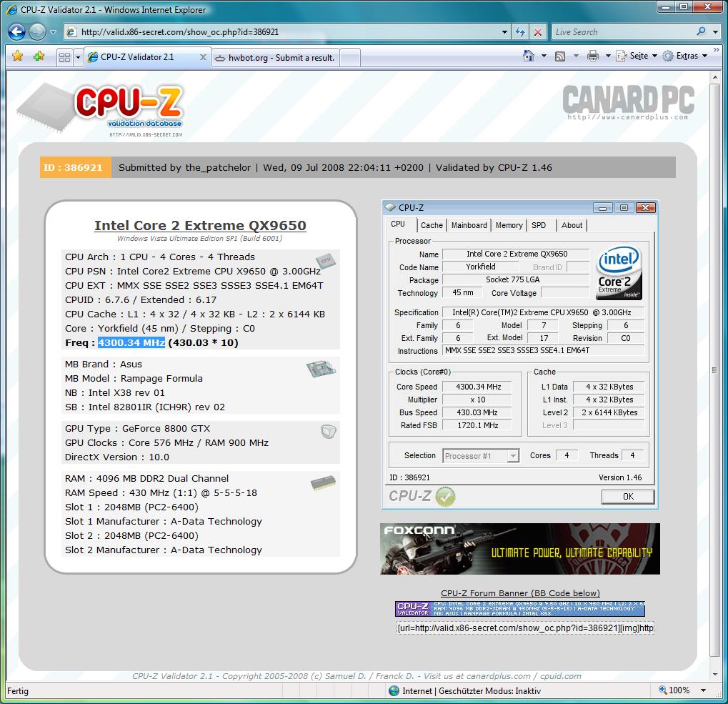Select the CPU tab in CPU-Z window
The image size is (728, 704).
point(398,224)
